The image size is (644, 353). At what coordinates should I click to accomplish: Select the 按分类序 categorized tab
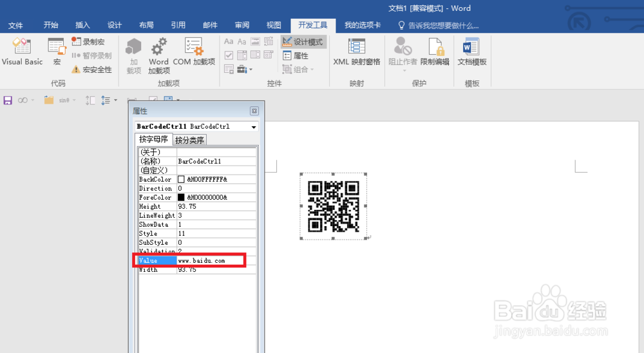point(189,140)
